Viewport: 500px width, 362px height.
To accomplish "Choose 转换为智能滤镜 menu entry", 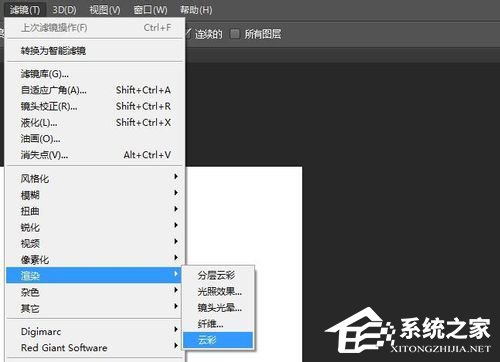I will 95,51.
